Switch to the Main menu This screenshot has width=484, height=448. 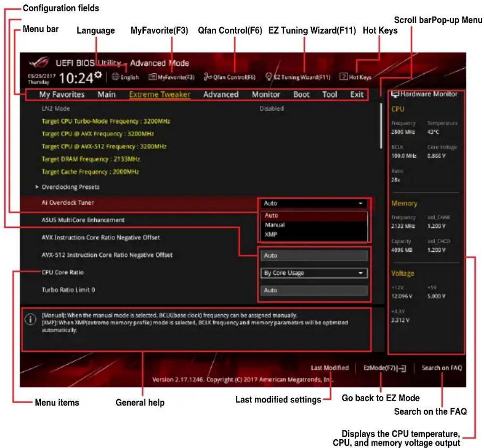pos(107,95)
